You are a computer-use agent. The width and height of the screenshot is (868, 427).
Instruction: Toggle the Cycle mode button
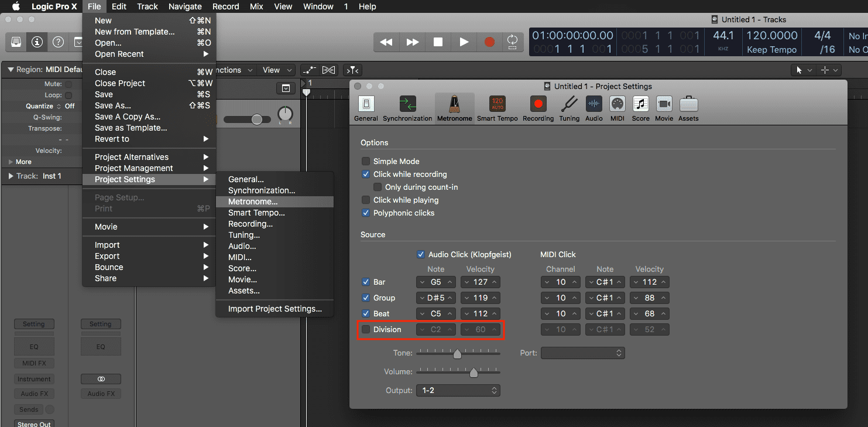tap(512, 42)
